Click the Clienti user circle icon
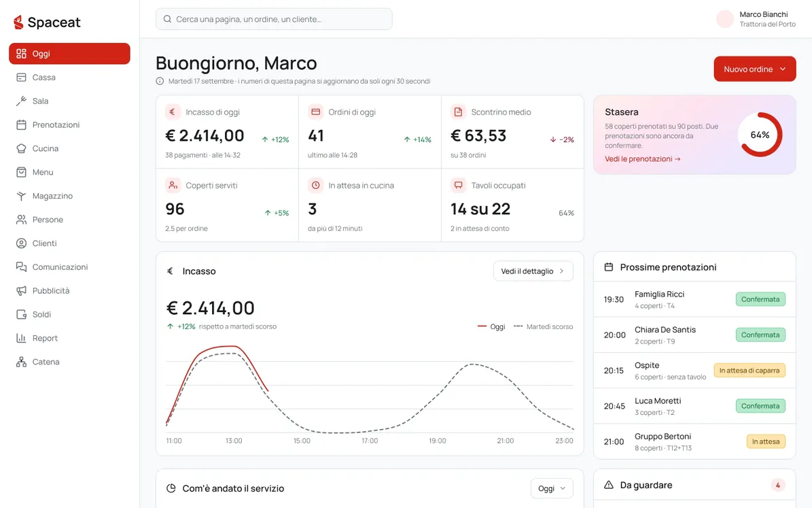 (21, 243)
